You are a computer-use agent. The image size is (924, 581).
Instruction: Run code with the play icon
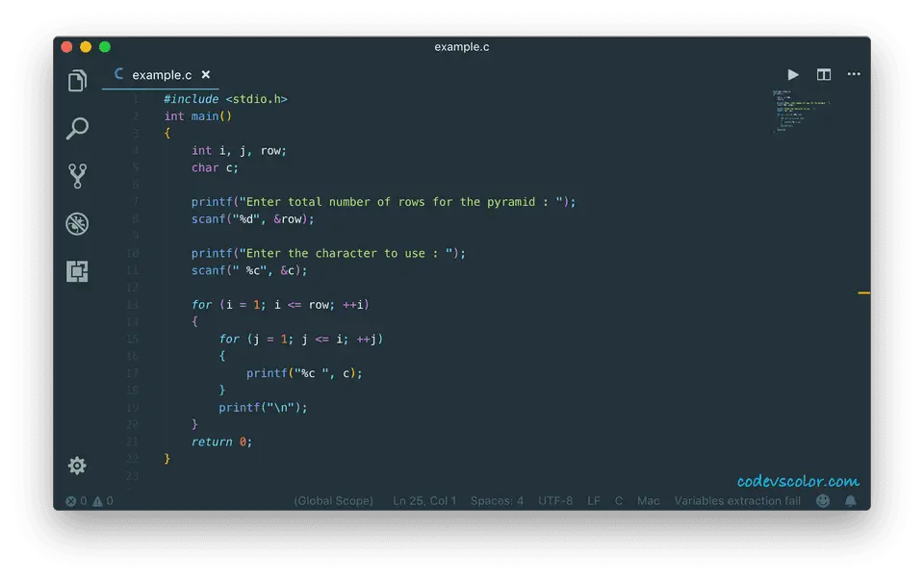[793, 75]
